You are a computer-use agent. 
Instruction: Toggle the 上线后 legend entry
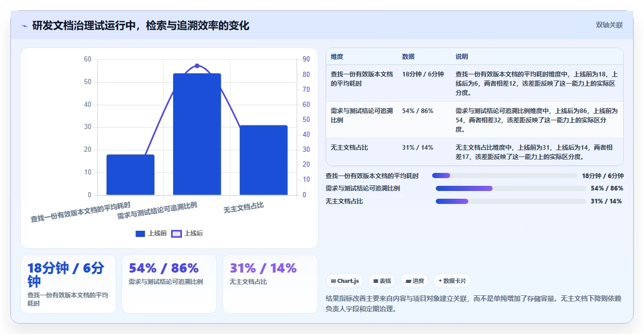coord(187,233)
